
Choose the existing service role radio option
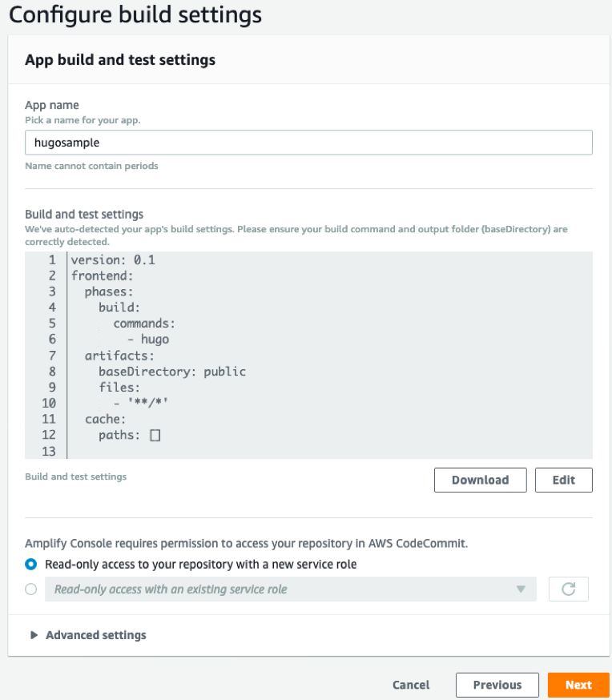tap(31, 589)
